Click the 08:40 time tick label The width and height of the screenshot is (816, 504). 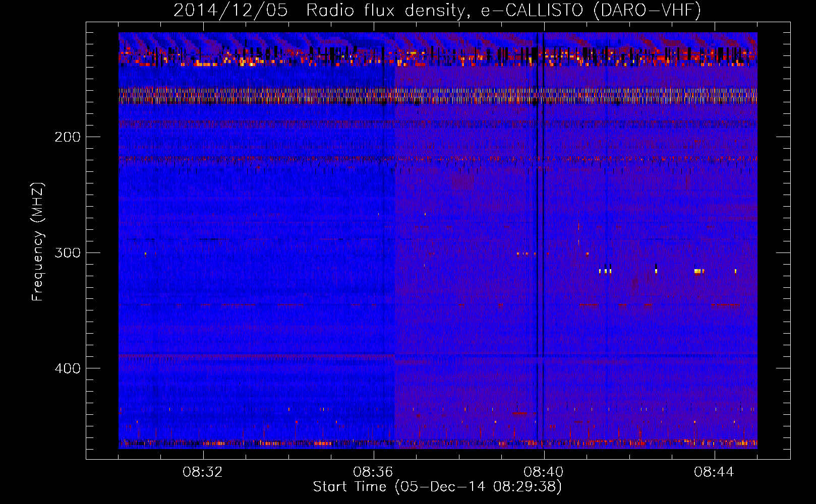[544, 472]
